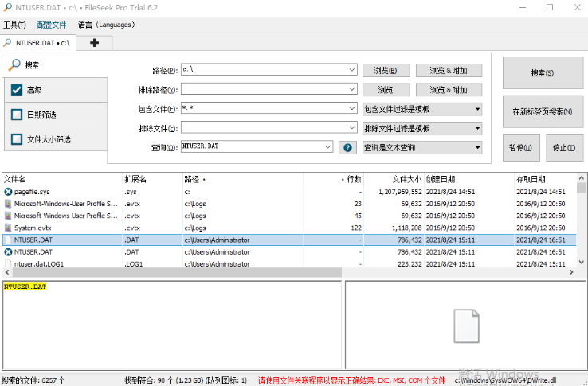Image resolution: width=588 pixels, height=386 pixels.
Task: Select the highlighted NTUSER.DAT row
Action: click(x=289, y=240)
